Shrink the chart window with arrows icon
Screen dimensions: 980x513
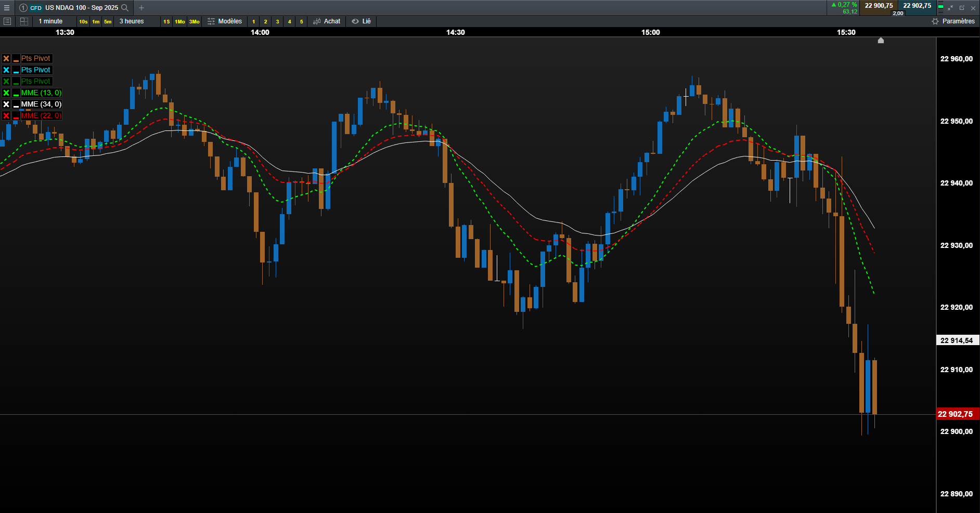950,8
